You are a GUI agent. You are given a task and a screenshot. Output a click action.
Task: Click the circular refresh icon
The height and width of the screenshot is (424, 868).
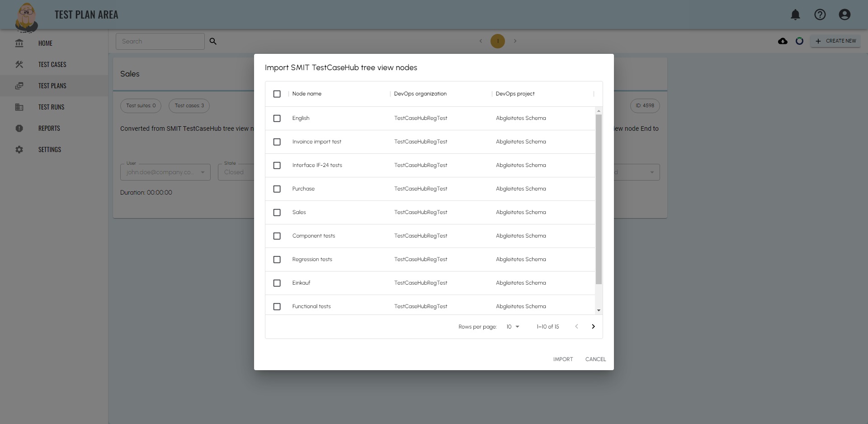coord(799,41)
